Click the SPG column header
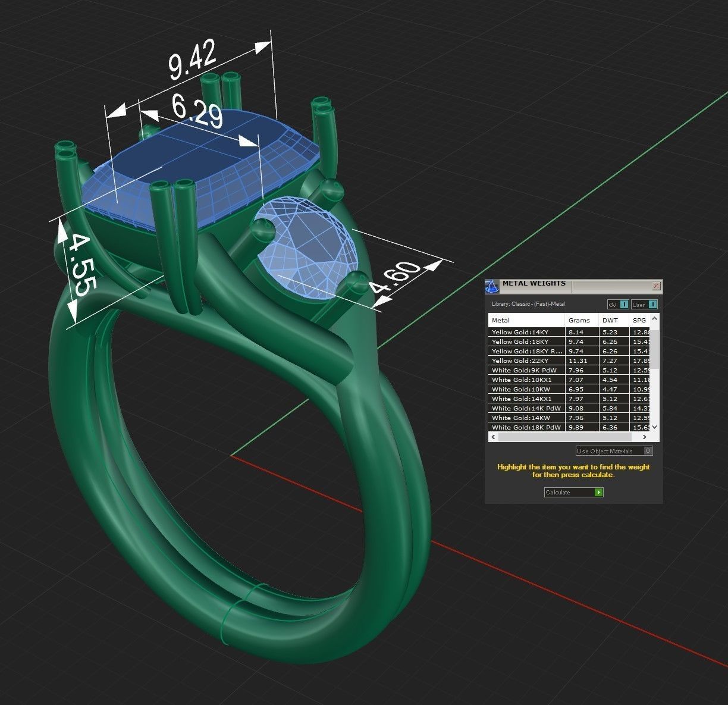The width and height of the screenshot is (728, 705). point(639,320)
